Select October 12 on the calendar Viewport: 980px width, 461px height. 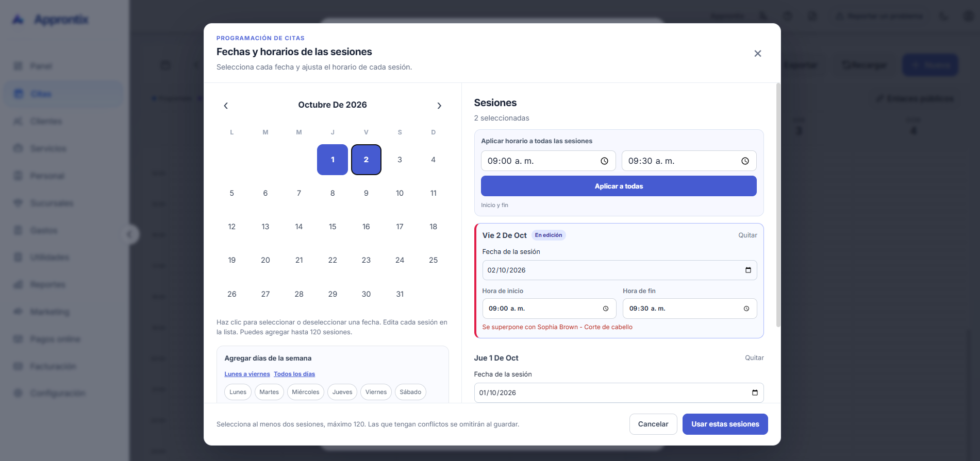pos(232,227)
